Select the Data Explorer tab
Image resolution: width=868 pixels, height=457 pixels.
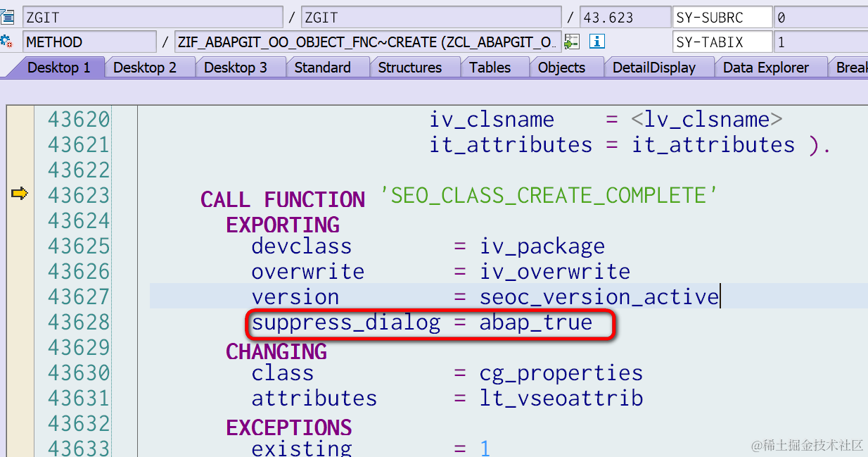coord(766,68)
